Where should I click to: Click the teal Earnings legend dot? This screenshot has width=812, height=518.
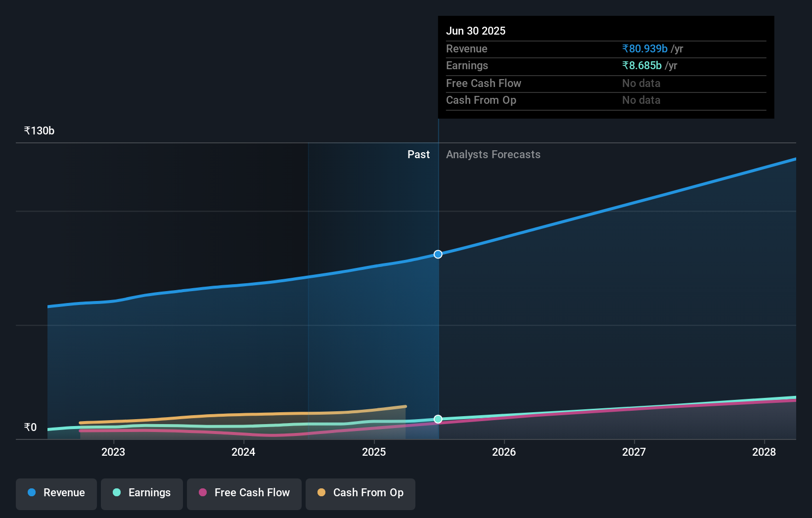pos(116,493)
